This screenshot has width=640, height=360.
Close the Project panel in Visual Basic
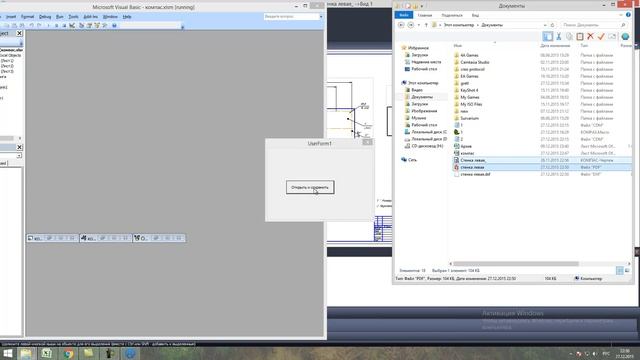click(19, 33)
